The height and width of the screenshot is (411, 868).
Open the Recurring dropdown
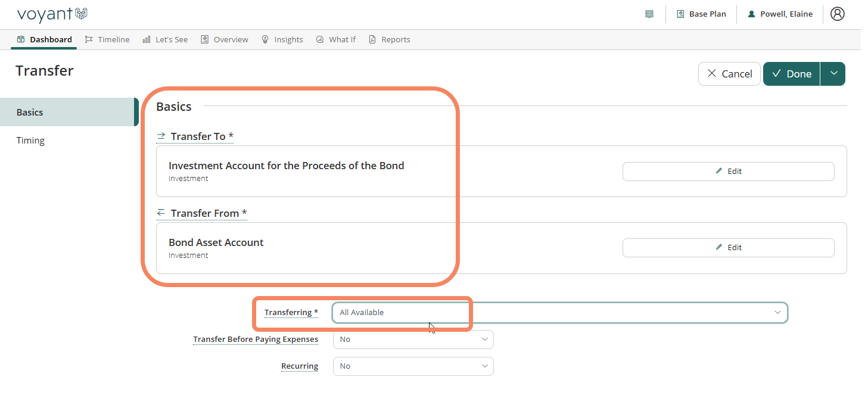(x=413, y=366)
